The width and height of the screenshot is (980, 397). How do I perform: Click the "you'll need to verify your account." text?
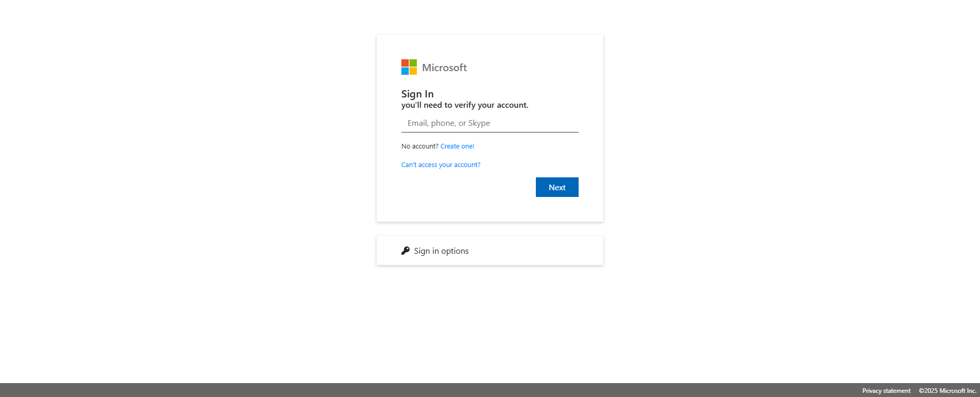465,105
